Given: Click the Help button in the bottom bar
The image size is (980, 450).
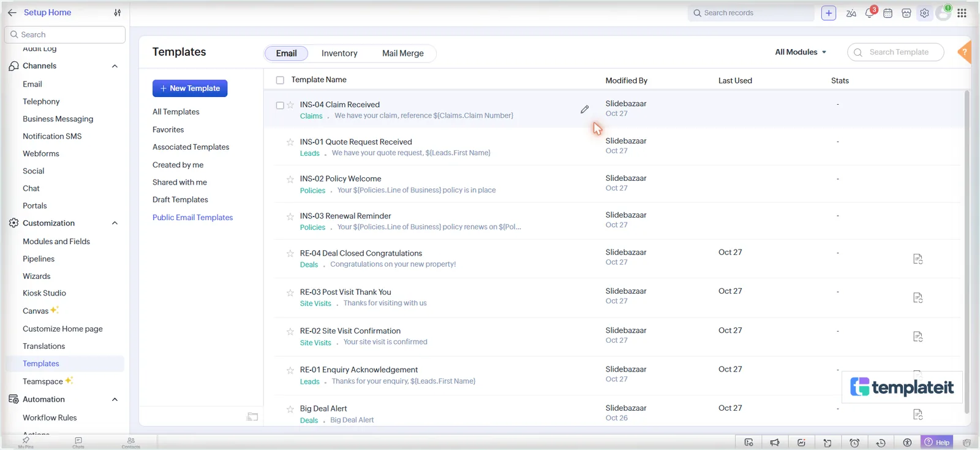Looking at the screenshot, I should pyautogui.click(x=937, y=443).
